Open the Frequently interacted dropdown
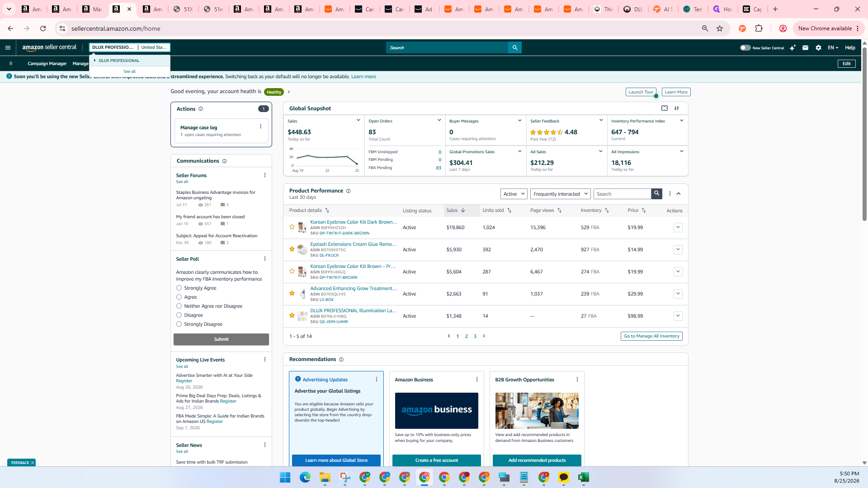868x488 pixels. coord(561,194)
